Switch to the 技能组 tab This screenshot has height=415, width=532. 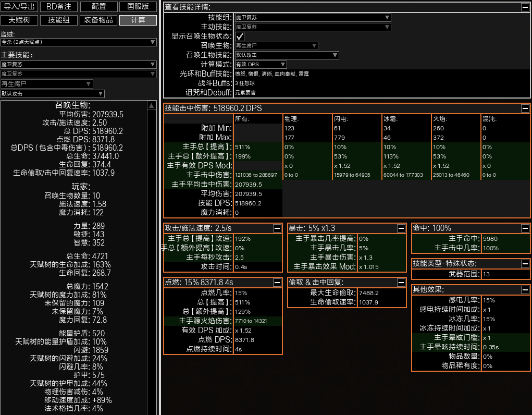pyautogui.click(x=59, y=20)
